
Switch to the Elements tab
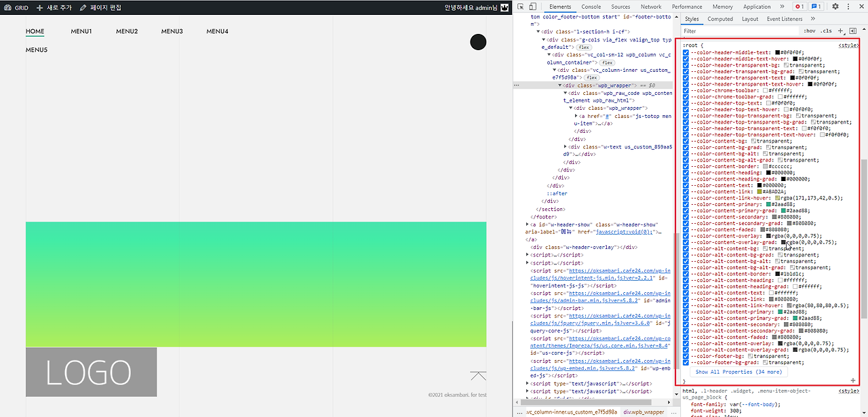(560, 7)
